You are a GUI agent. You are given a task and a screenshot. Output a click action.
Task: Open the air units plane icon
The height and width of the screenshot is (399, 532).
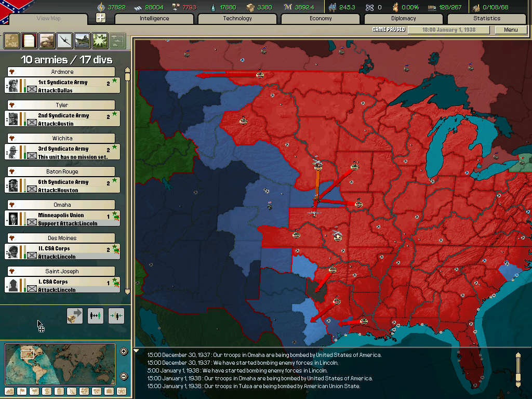click(64, 41)
